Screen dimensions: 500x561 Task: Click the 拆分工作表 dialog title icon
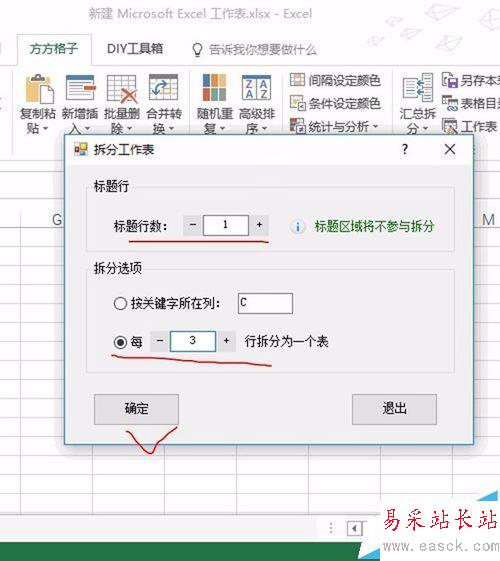click(x=81, y=149)
